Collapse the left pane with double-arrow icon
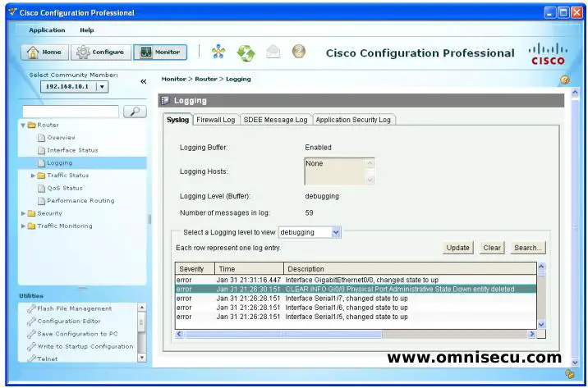The width and height of the screenshot is (588, 388). 143,81
